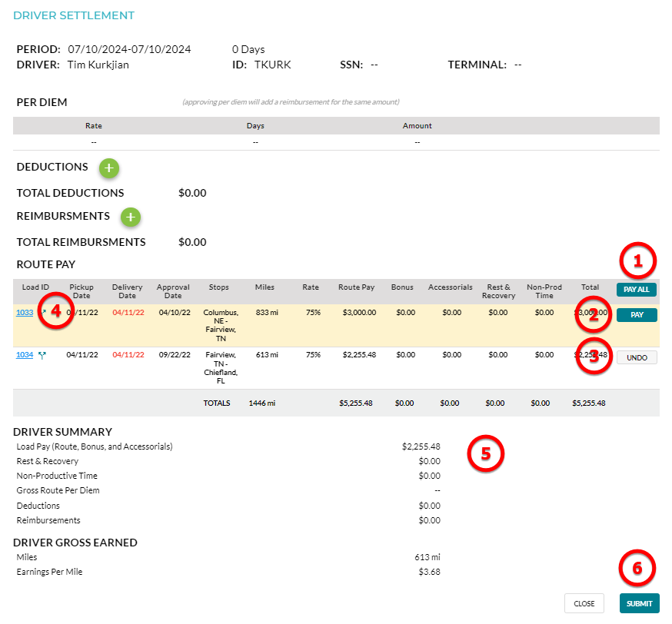
Task: Select the period date range 07/10/2024-07/10/2024
Action: [129, 49]
